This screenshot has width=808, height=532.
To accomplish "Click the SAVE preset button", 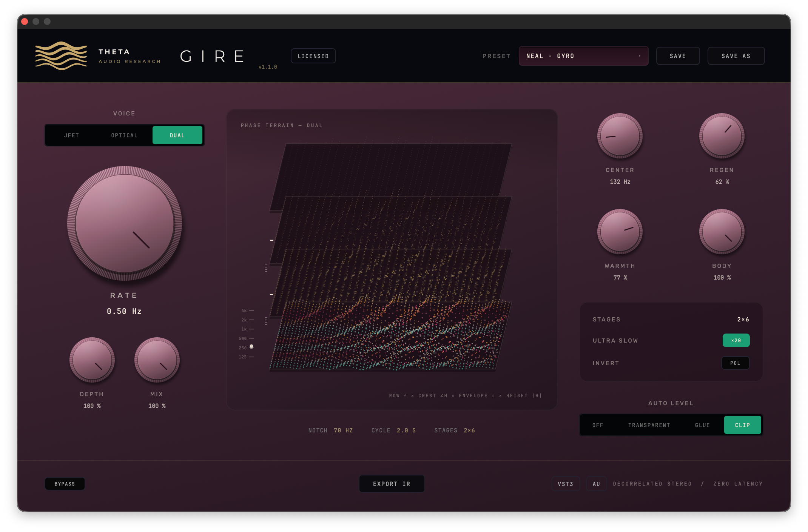I will (678, 56).
